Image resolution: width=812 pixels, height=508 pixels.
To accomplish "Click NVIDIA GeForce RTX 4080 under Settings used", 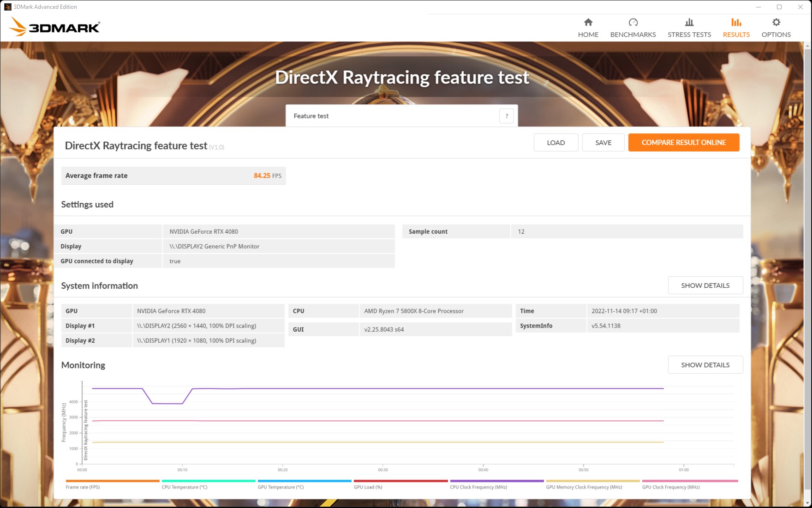I will (203, 231).
